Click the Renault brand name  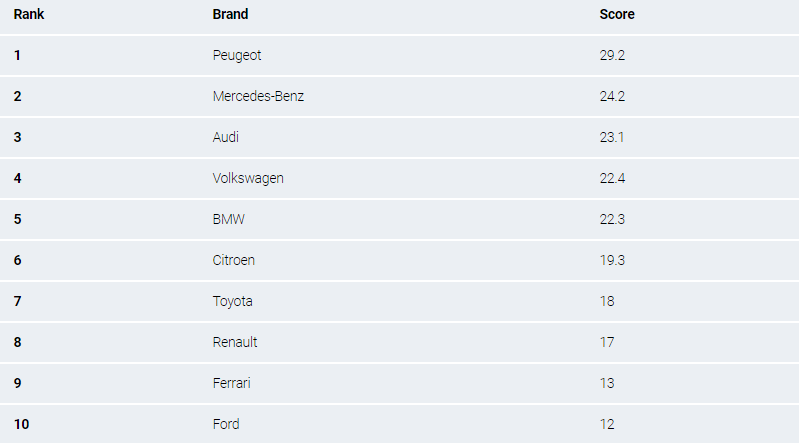[235, 342]
